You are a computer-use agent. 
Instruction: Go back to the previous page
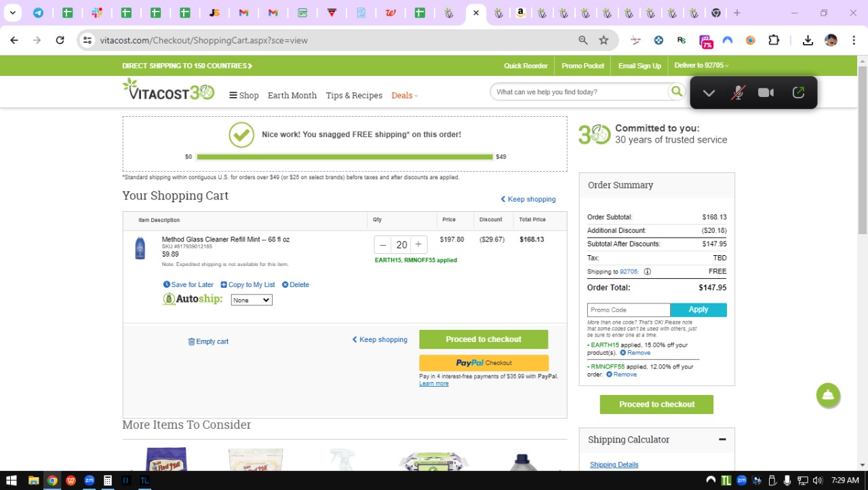pos(14,40)
